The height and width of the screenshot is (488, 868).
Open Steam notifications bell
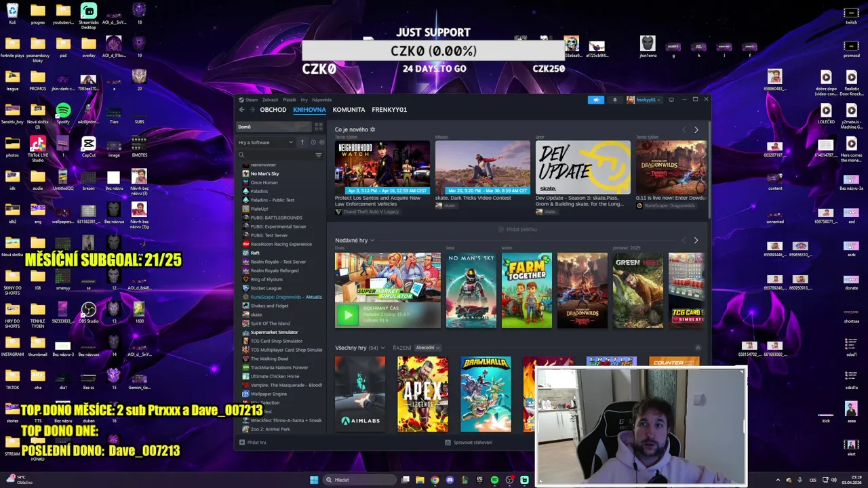[x=615, y=100]
